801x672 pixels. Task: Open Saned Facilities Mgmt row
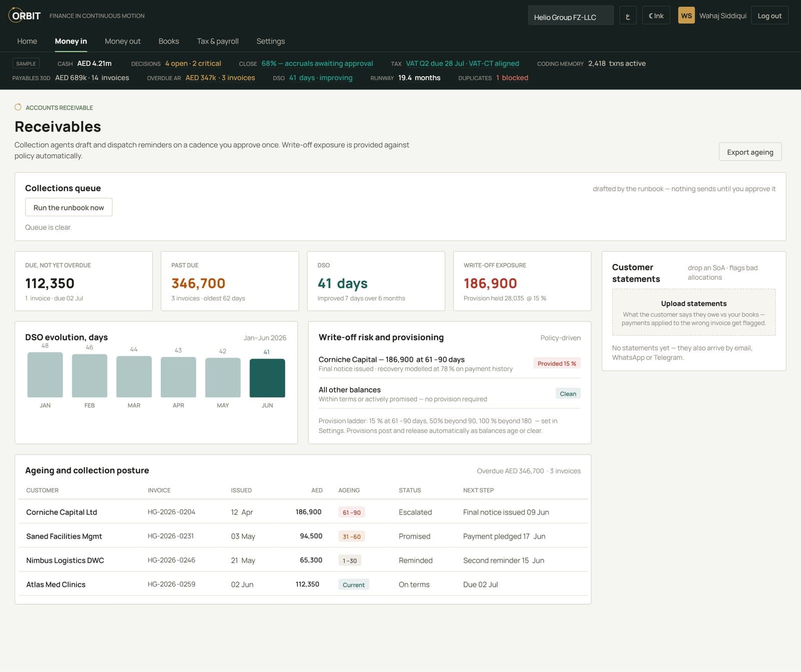(303, 536)
